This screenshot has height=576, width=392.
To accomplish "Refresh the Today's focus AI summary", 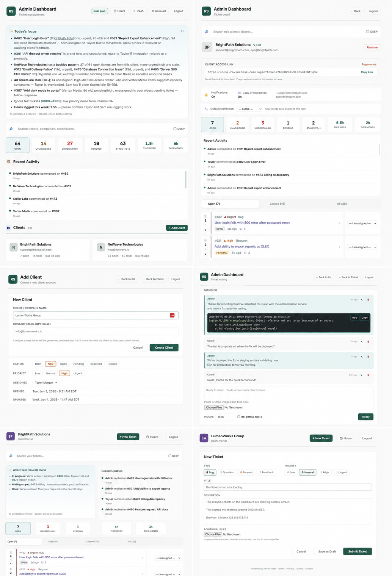I will coord(182,31).
